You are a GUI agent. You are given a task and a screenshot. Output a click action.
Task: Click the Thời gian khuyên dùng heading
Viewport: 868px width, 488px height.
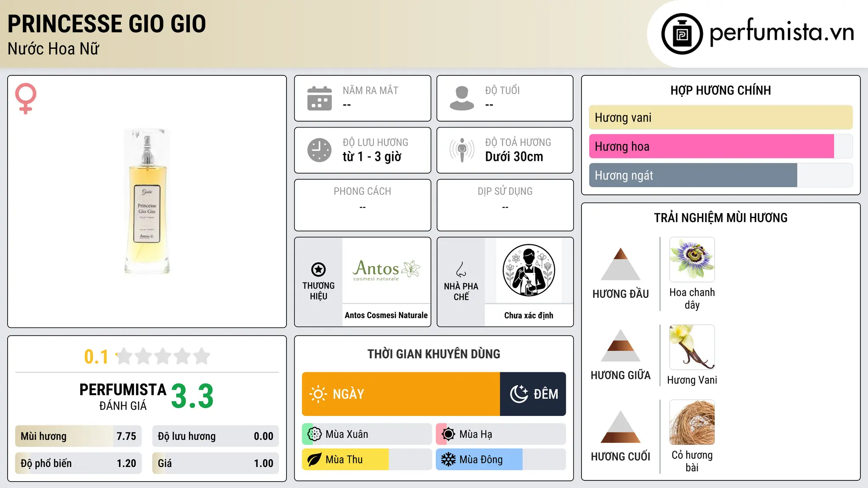point(434,354)
